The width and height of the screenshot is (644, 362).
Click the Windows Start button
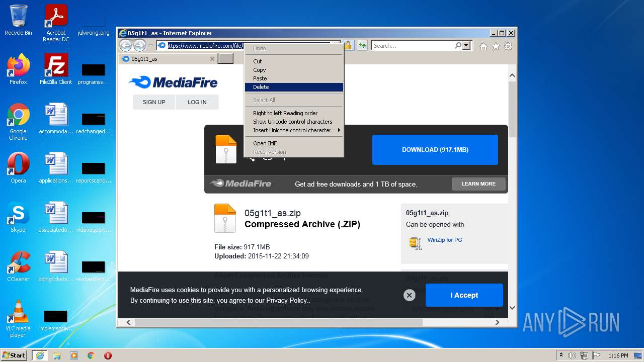[x=14, y=355]
